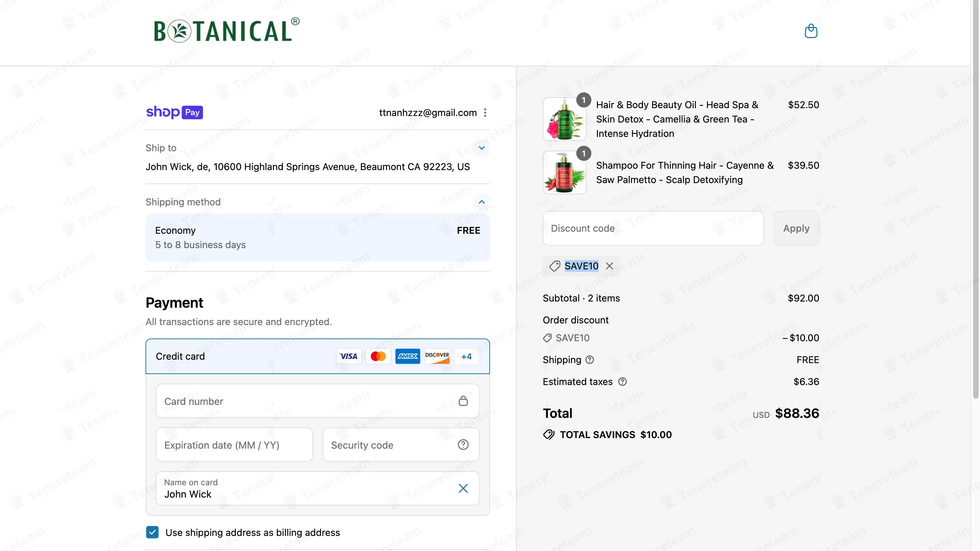Screen dimensions: 980x551
Task: Click the $88.36 total amount
Action: click(x=797, y=413)
